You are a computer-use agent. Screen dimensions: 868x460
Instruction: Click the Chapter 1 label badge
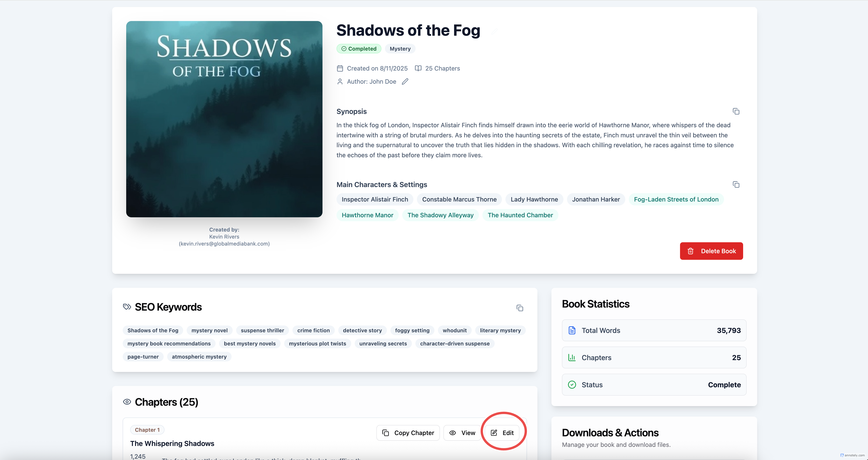tap(147, 430)
